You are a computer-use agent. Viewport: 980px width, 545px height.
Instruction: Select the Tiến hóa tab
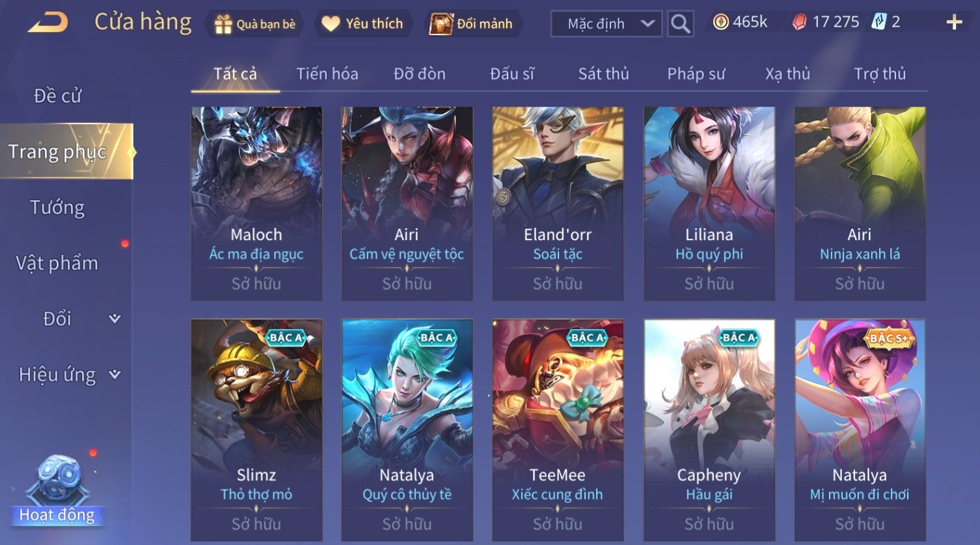pos(327,73)
